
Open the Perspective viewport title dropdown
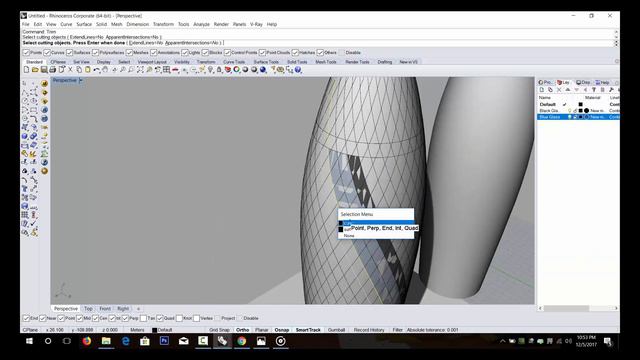(x=81, y=80)
